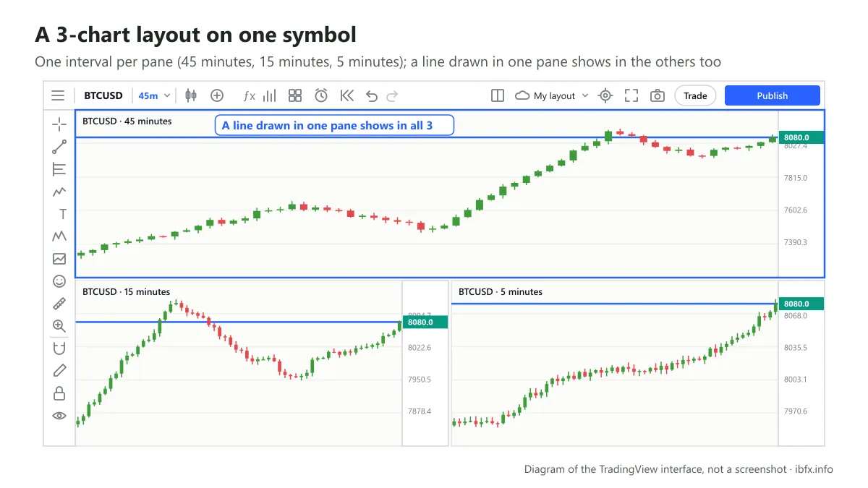Image resolution: width=868 pixels, height=488 pixels.
Task: Select the zoom in magnifier tool
Action: pos(59,326)
